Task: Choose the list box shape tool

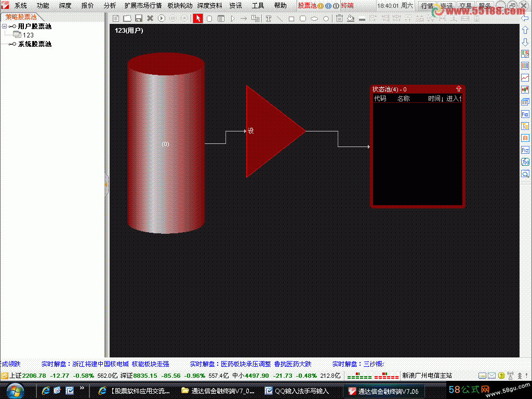Action: [x=221, y=19]
